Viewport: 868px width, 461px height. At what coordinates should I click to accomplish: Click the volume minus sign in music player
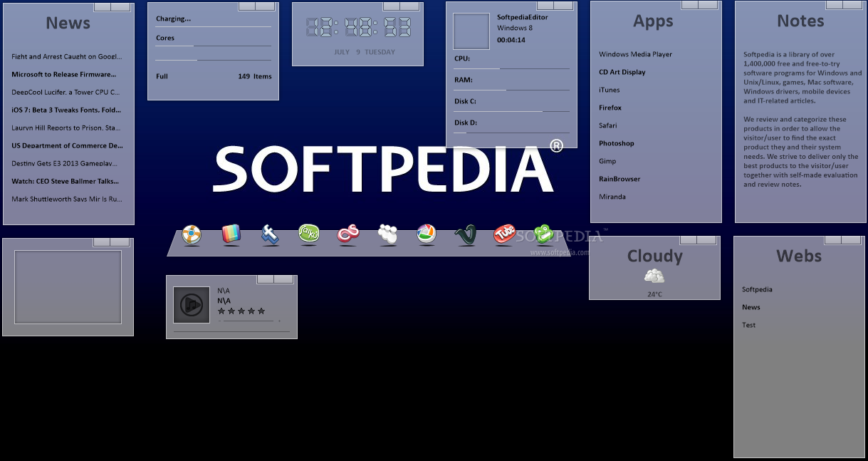coord(220,321)
